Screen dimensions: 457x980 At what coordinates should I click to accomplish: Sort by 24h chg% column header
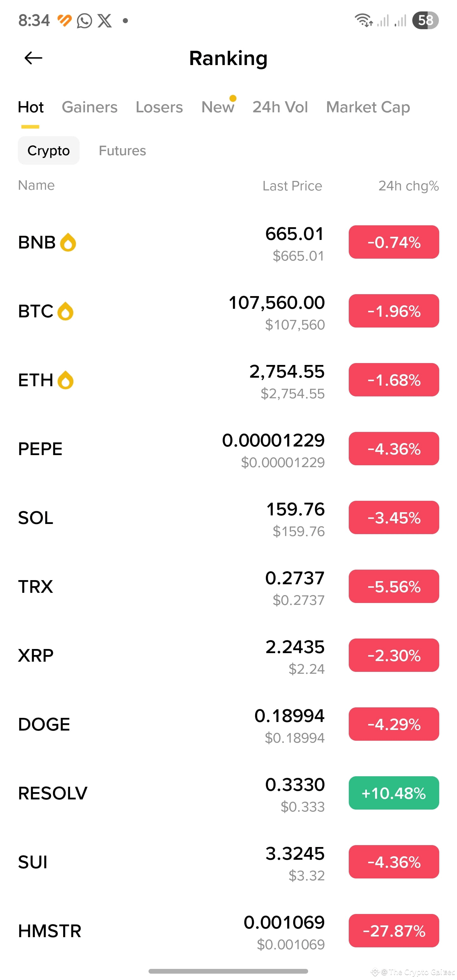coord(408,186)
